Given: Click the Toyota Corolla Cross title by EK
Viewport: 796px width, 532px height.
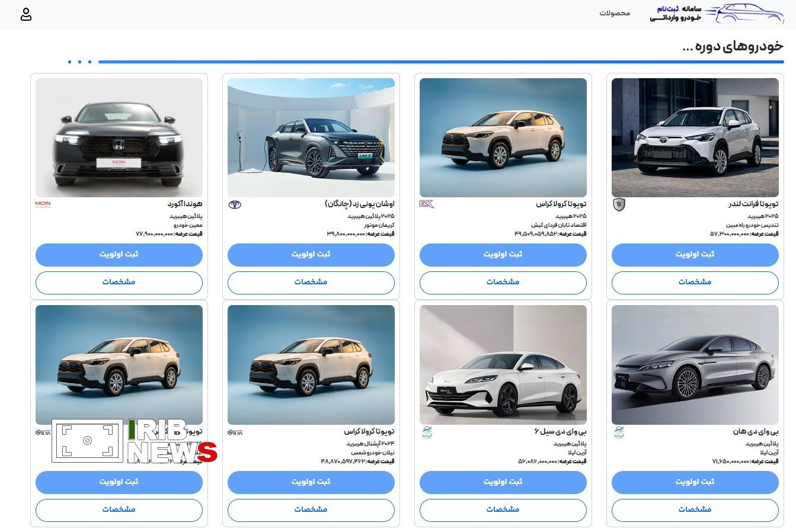Looking at the screenshot, I should click(561, 204).
